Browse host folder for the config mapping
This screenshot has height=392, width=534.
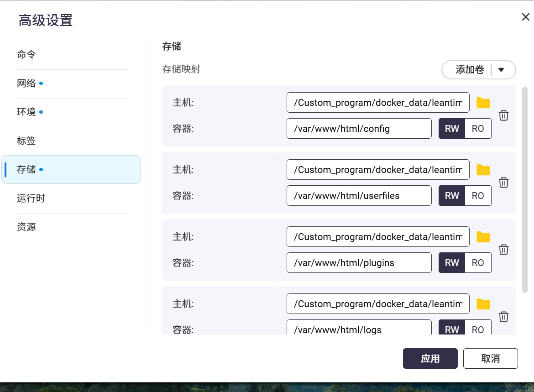pos(483,103)
